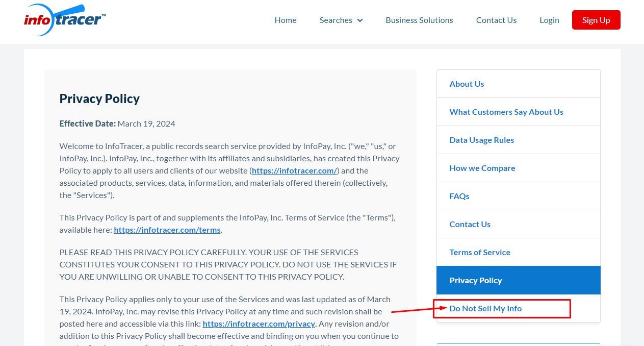Viewport: 644px width, 346px height.
Task: Open About Us in the sidebar
Action: point(519,84)
